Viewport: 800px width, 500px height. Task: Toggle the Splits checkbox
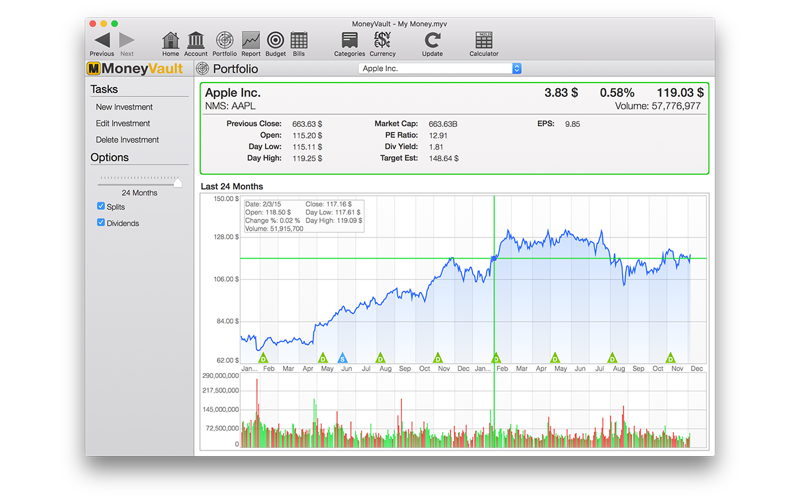click(x=101, y=206)
